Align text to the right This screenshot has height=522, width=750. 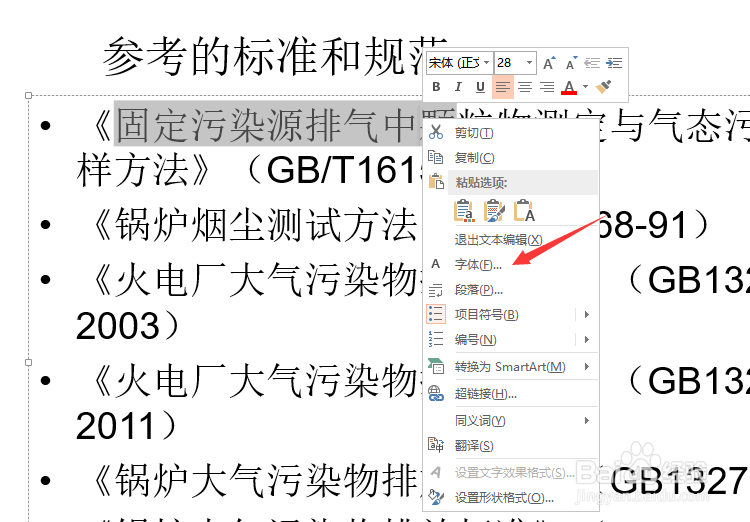point(547,87)
